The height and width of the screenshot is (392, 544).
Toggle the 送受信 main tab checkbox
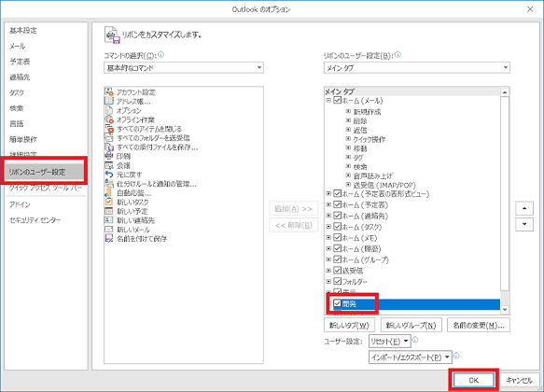(337, 270)
